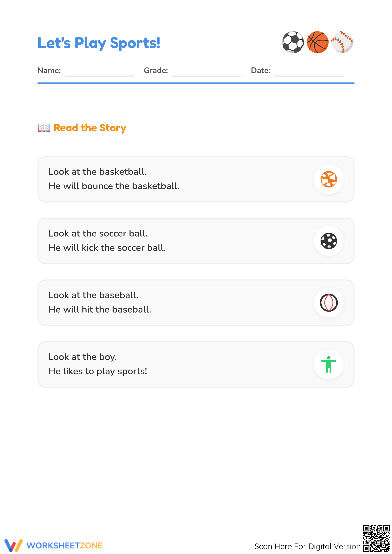392x554 pixels.
Task: Click the baseball outline icon in card
Action: (329, 303)
